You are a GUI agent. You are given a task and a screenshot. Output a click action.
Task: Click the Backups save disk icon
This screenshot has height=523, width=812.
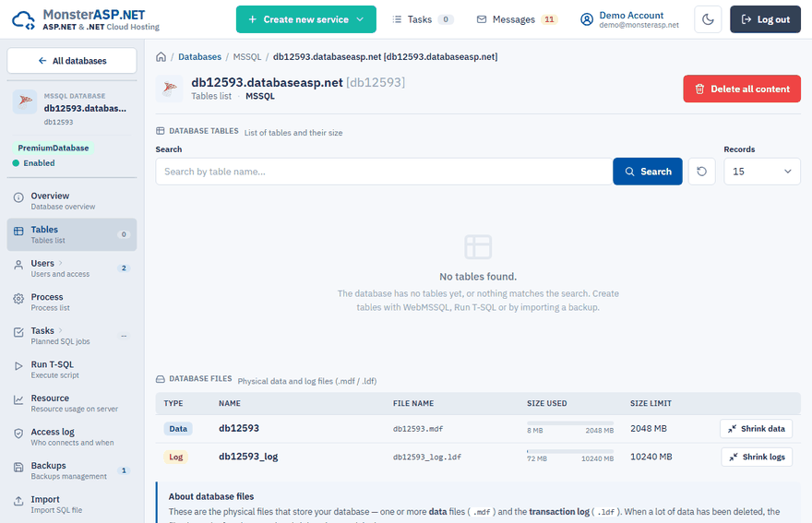(18, 467)
